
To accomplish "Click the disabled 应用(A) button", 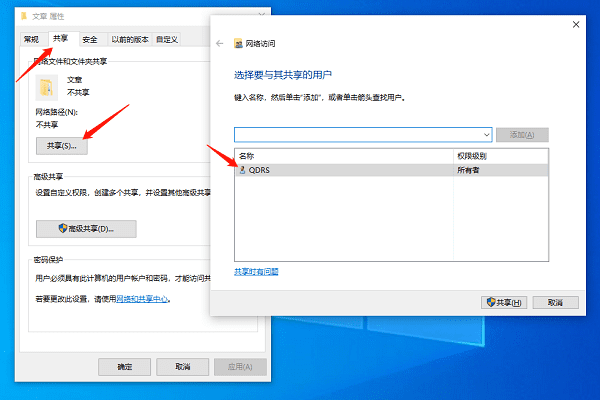I will pyautogui.click(x=240, y=367).
